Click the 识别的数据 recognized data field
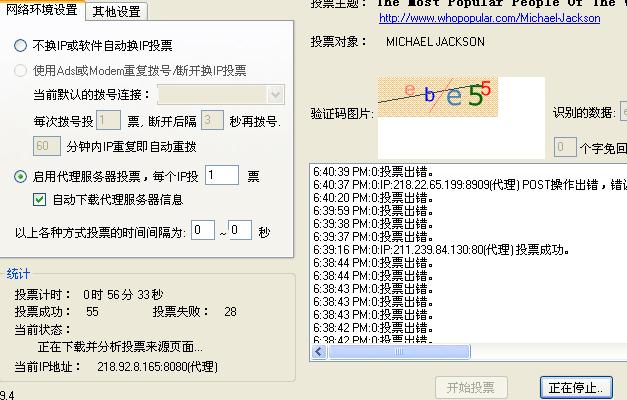 [x=623, y=113]
